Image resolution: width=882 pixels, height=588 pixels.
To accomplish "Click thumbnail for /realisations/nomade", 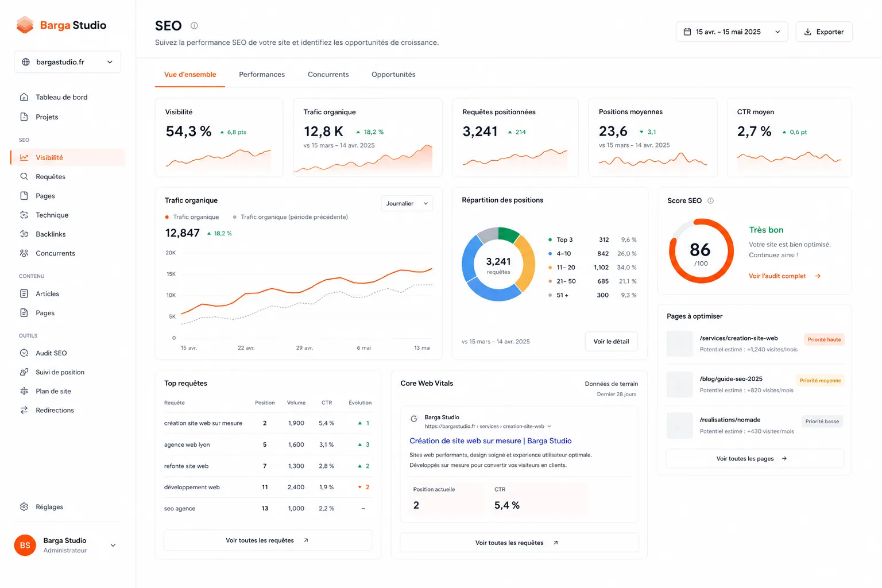I will tap(679, 425).
